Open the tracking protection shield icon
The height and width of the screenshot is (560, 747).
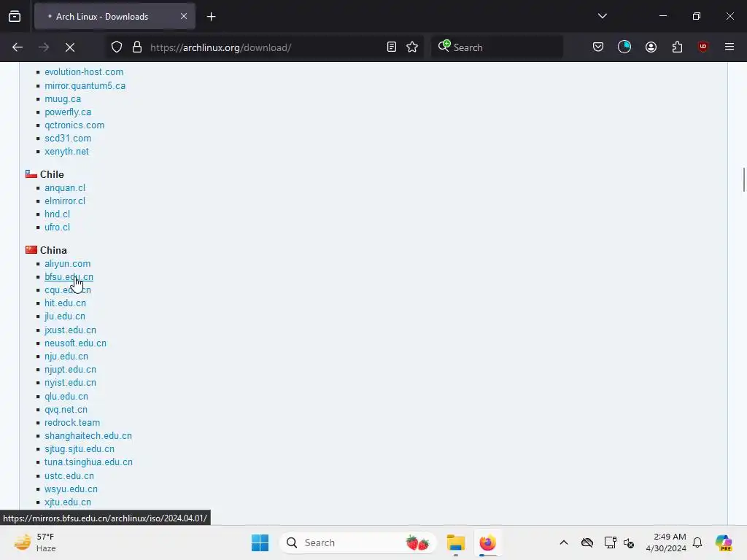click(117, 47)
